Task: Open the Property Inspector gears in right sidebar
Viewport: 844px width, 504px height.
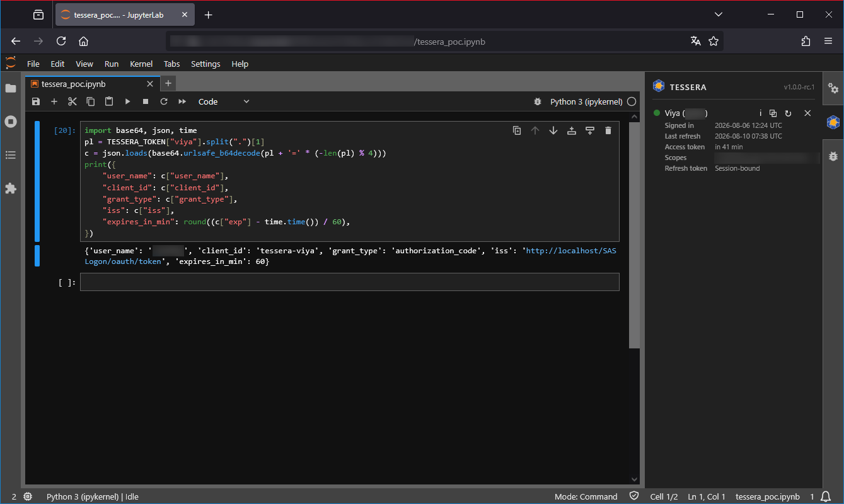Action: pyautogui.click(x=833, y=89)
